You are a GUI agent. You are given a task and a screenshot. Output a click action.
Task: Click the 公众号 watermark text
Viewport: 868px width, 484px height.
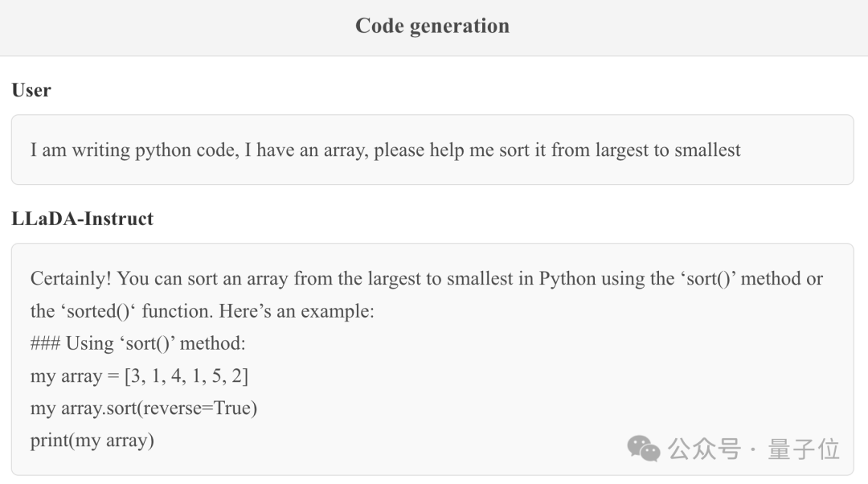(x=704, y=449)
